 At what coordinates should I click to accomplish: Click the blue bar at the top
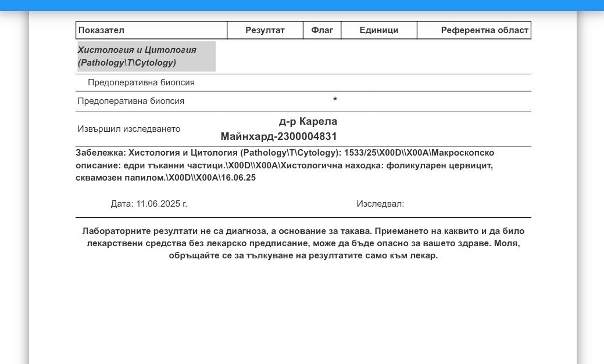[x=302, y=5]
